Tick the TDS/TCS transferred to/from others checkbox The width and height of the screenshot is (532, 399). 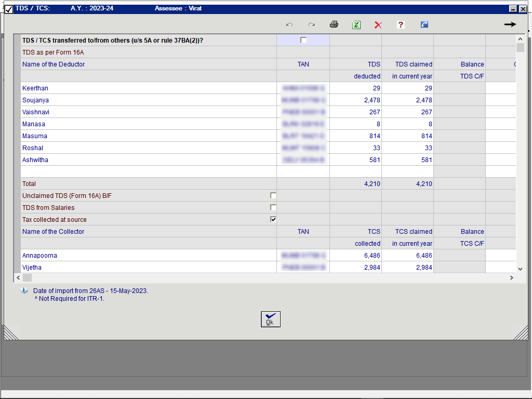(303, 41)
